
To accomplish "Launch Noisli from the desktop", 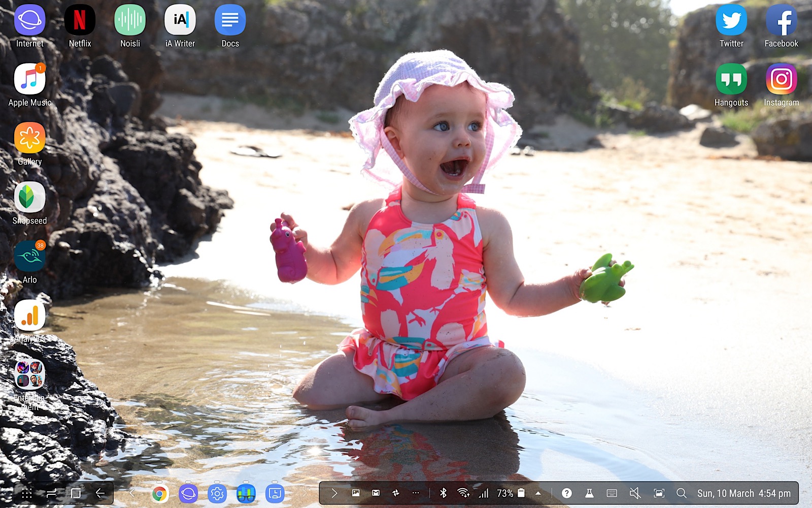I will [130, 20].
